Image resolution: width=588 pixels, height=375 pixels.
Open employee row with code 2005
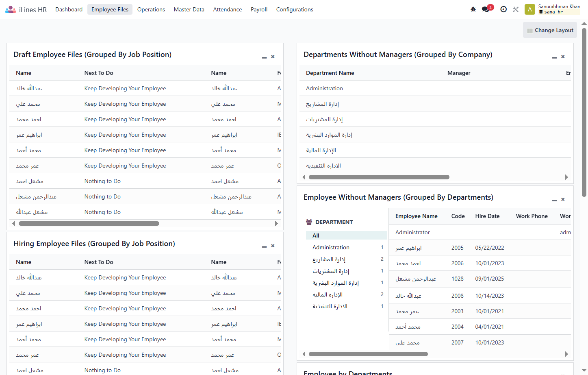coord(480,248)
